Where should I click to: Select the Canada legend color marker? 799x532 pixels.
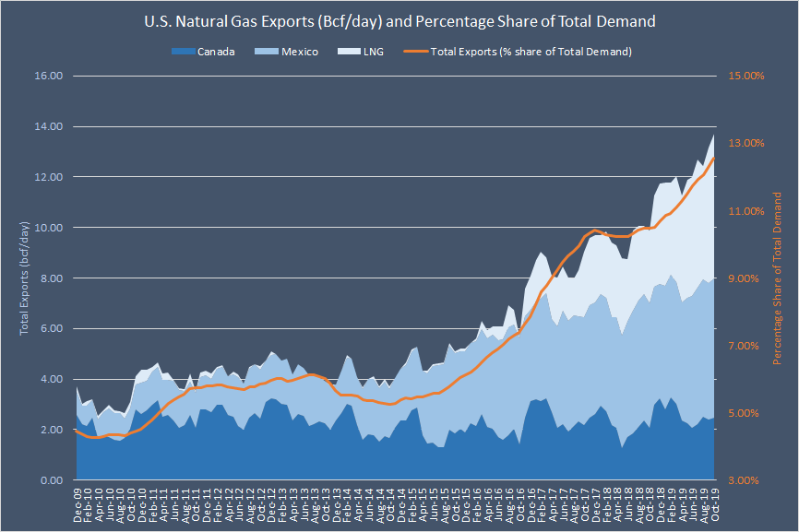point(183,52)
